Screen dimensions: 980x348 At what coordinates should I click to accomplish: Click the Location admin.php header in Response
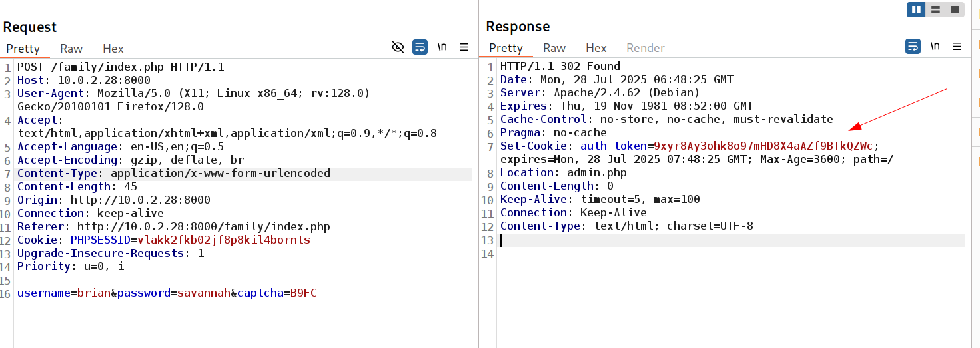564,173
